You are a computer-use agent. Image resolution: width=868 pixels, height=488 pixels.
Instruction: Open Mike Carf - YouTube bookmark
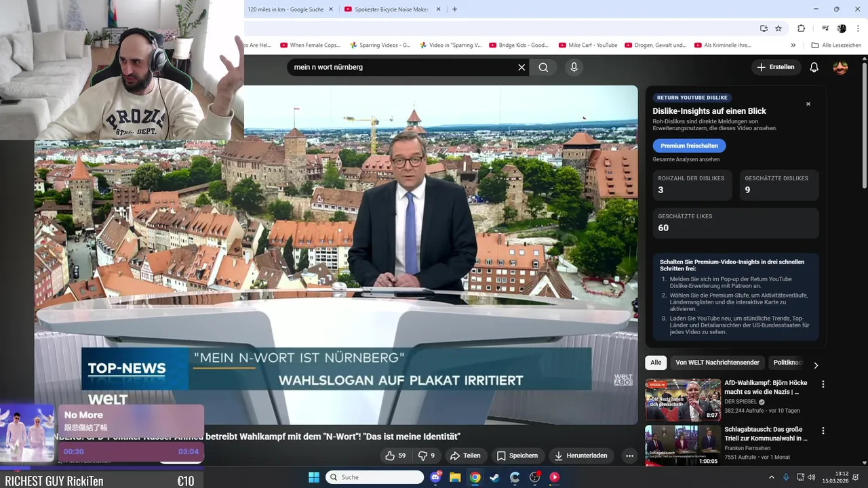(588, 45)
